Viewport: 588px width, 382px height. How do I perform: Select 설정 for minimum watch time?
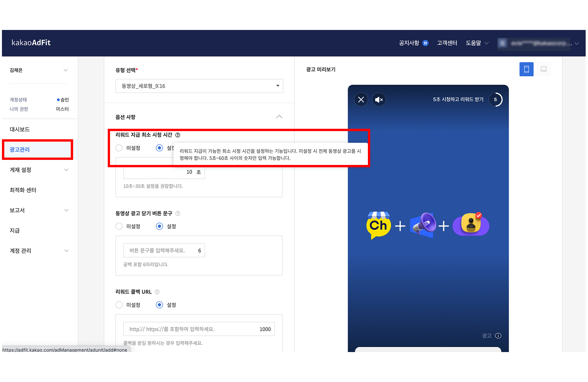click(159, 148)
